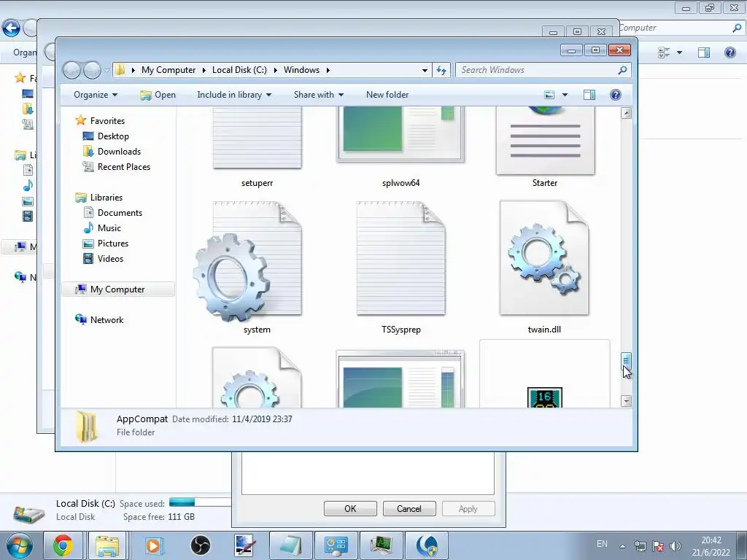Open the Include in library menu
Image resolution: width=747 pixels, height=560 pixels.
(234, 95)
